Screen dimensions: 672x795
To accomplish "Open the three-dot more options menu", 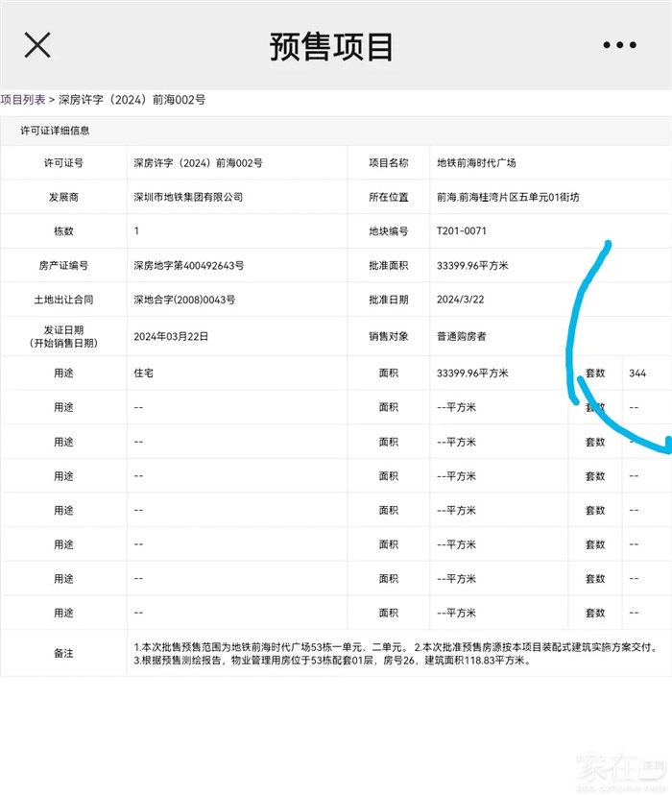I will pos(619,45).
